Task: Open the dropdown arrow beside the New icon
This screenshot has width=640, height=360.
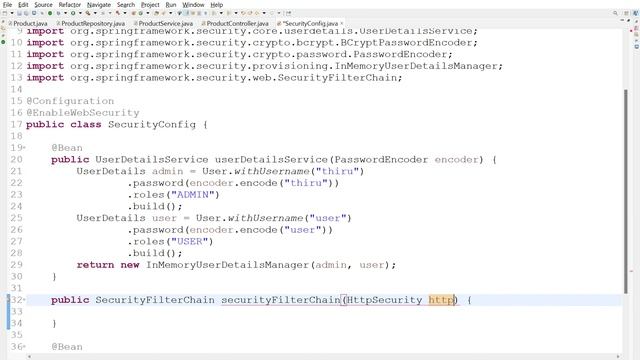Action: click(x=12, y=13)
